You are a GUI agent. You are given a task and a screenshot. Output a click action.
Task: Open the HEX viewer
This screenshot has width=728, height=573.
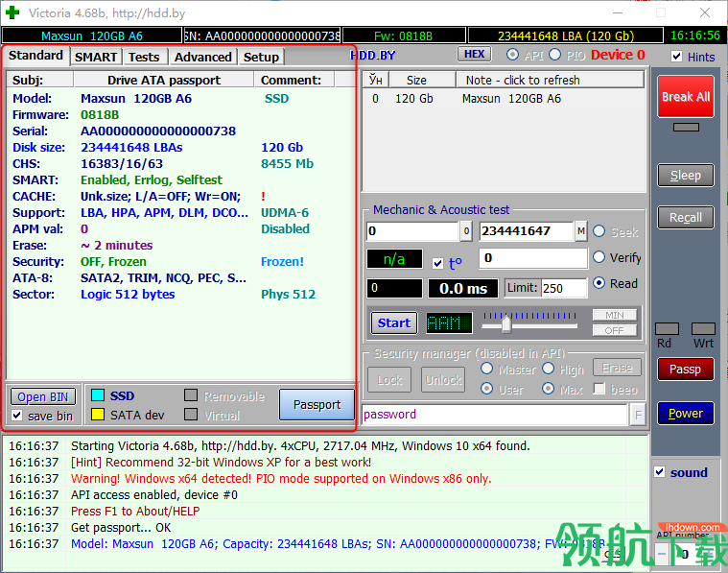click(x=474, y=55)
